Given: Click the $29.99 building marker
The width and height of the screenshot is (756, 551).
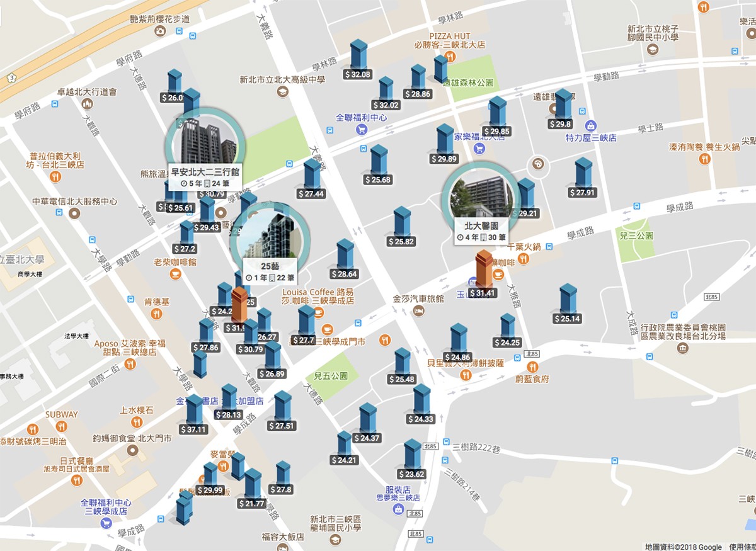Looking at the screenshot, I should coord(210,479).
